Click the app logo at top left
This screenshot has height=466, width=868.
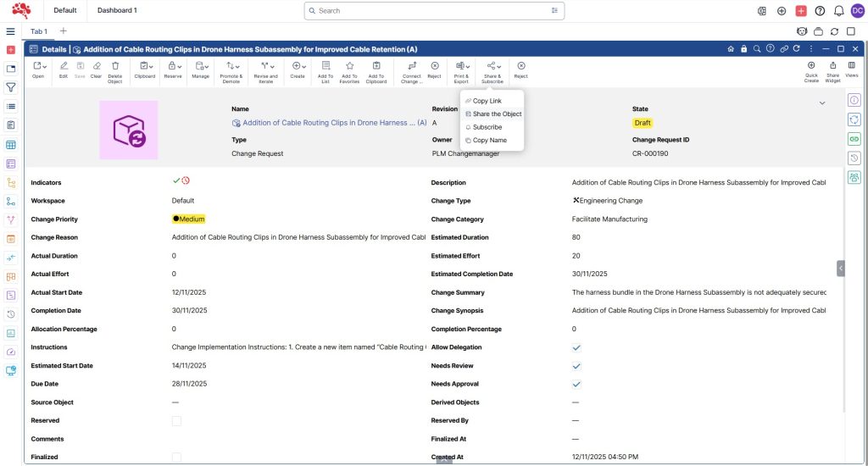click(x=21, y=10)
